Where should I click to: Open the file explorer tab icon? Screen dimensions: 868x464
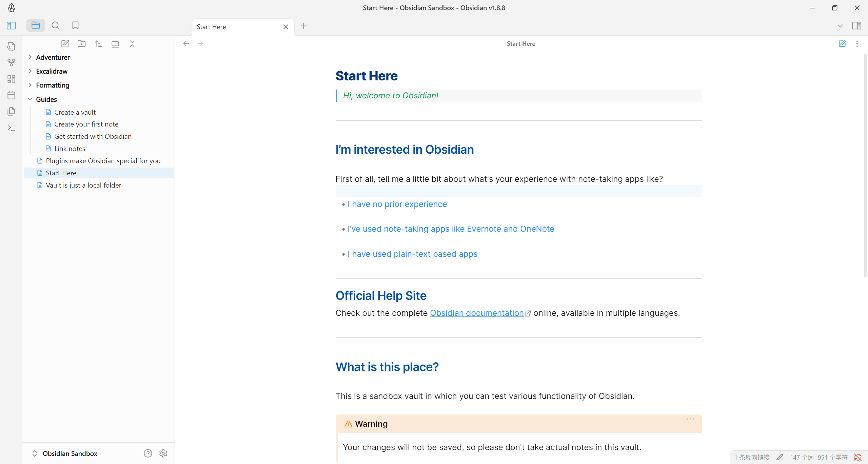(36, 25)
